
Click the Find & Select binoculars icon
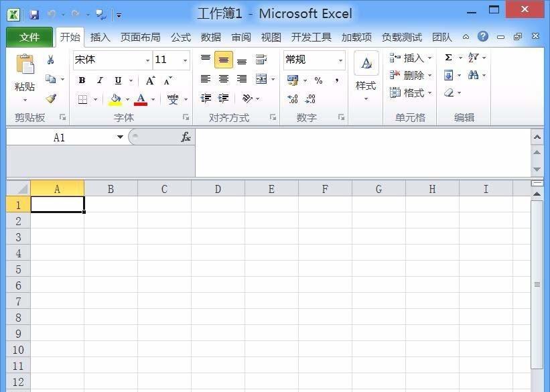pos(474,74)
